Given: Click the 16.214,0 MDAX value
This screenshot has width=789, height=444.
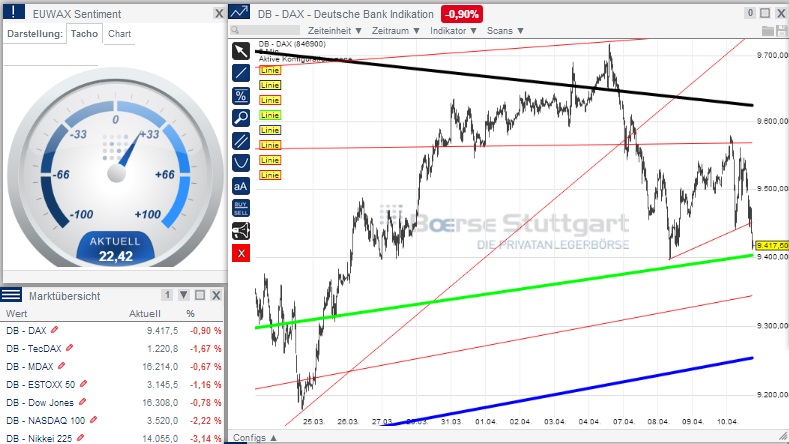Looking at the screenshot, I should click(160, 366).
